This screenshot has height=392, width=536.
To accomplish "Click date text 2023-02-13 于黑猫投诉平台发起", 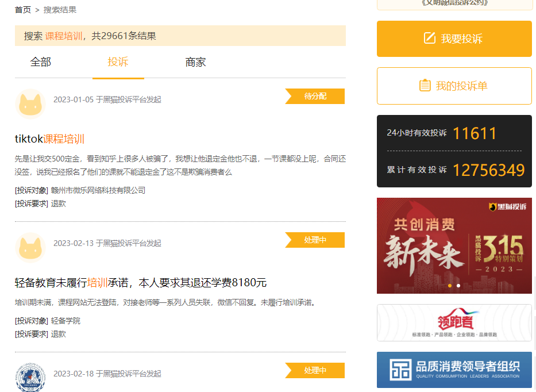I will click(x=107, y=243).
